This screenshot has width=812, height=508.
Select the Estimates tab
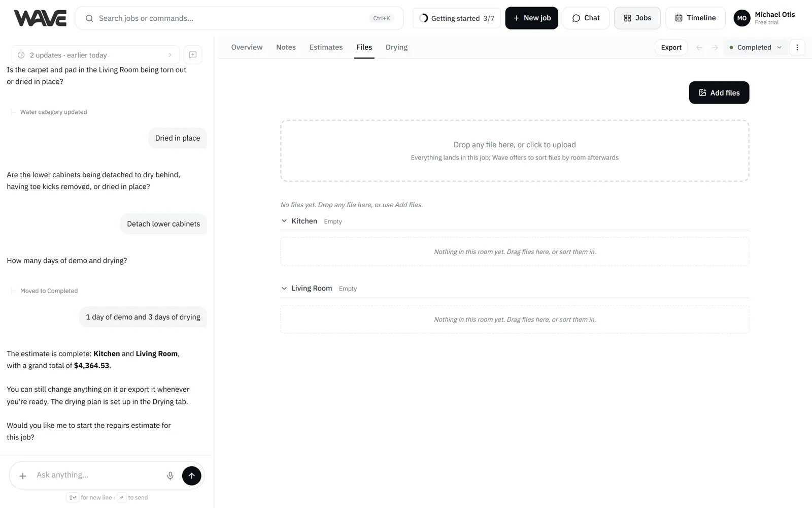pyautogui.click(x=326, y=47)
